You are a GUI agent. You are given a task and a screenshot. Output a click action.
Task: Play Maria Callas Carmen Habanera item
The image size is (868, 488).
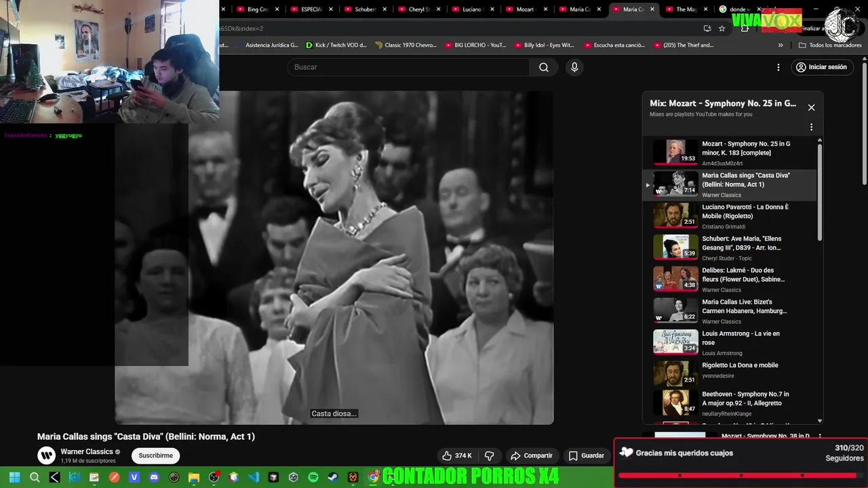point(730,311)
